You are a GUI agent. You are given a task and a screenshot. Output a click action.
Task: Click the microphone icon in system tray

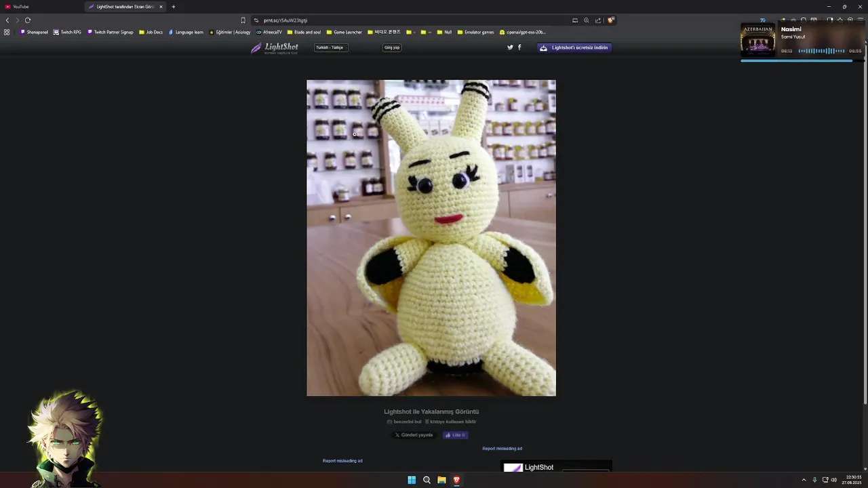pos(814,480)
